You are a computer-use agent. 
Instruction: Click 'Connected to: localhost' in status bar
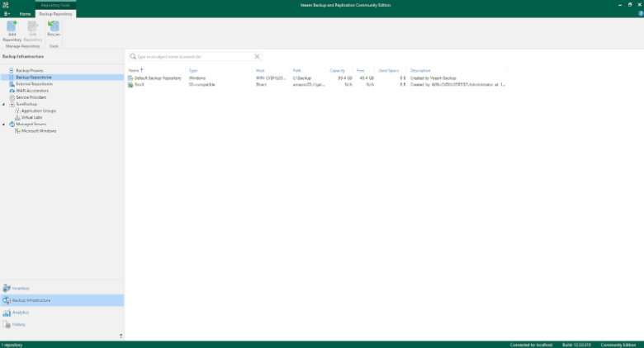[531, 345]
